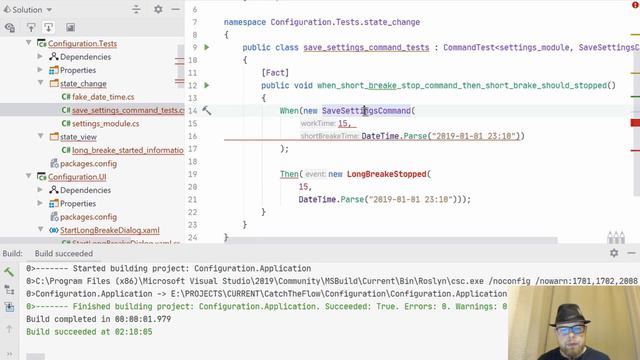Expand Properties under Configuration.UI
The image size is (640, 360).
click(x=40, y=203)
